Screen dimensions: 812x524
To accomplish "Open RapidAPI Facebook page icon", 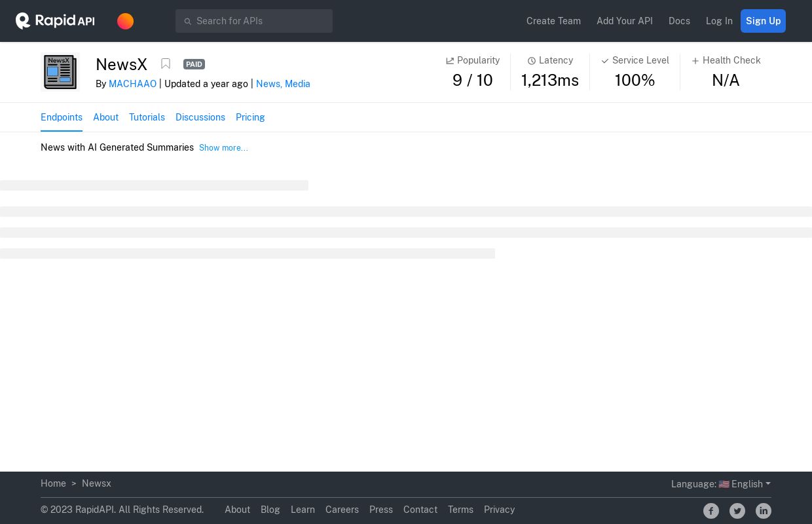I will click(711, 511).
